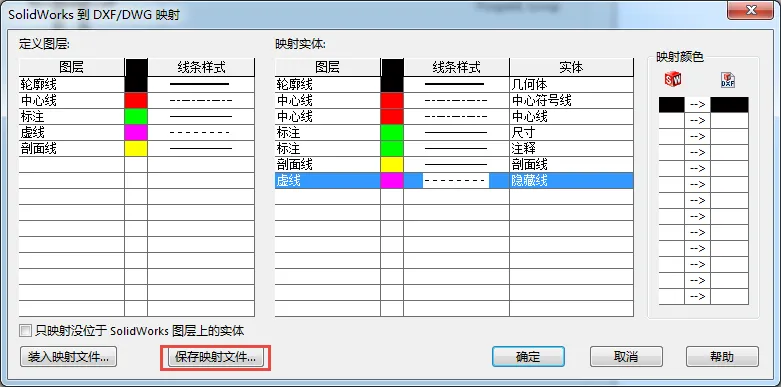The image size is (781, 387).
Task: Pick the green swatch of 标注 defined layer
Action: click(x=136, y=117)
